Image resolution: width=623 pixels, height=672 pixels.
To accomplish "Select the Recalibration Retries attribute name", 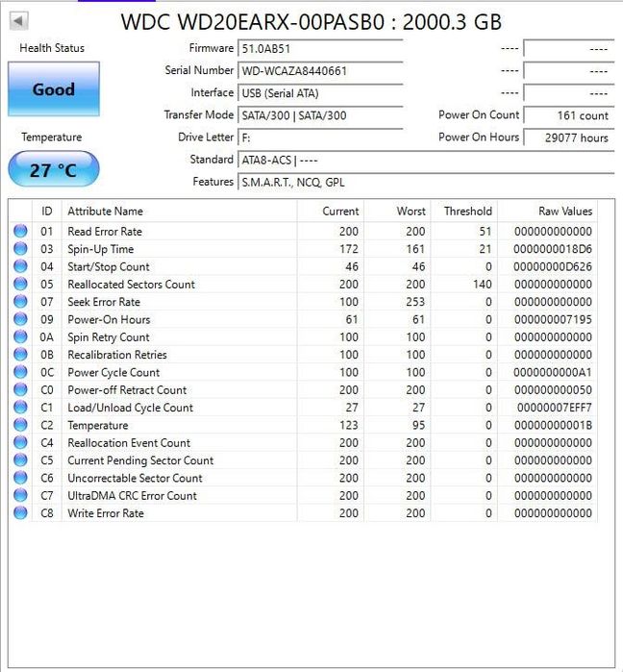I will (117, 355).
